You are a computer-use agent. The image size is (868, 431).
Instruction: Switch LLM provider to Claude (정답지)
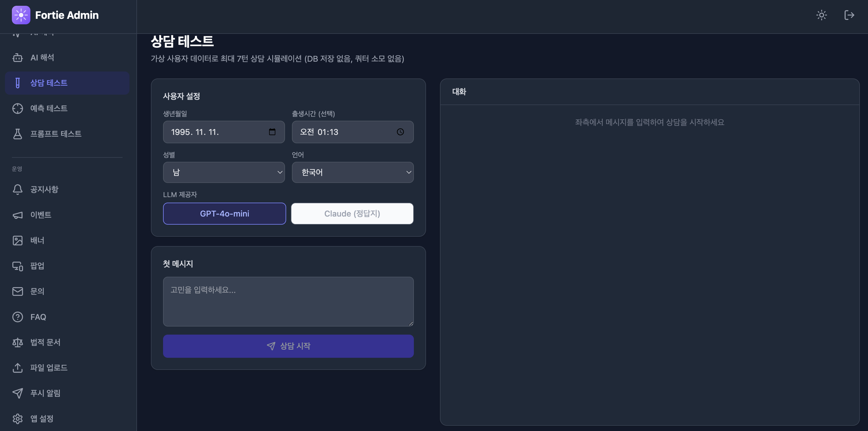[352, 214]
